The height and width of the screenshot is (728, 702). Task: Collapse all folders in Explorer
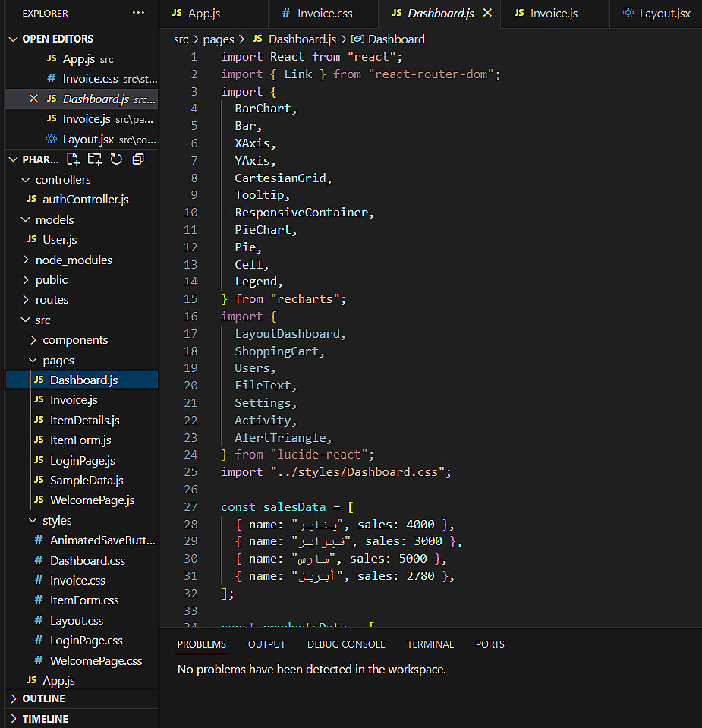tap(138, 159)
